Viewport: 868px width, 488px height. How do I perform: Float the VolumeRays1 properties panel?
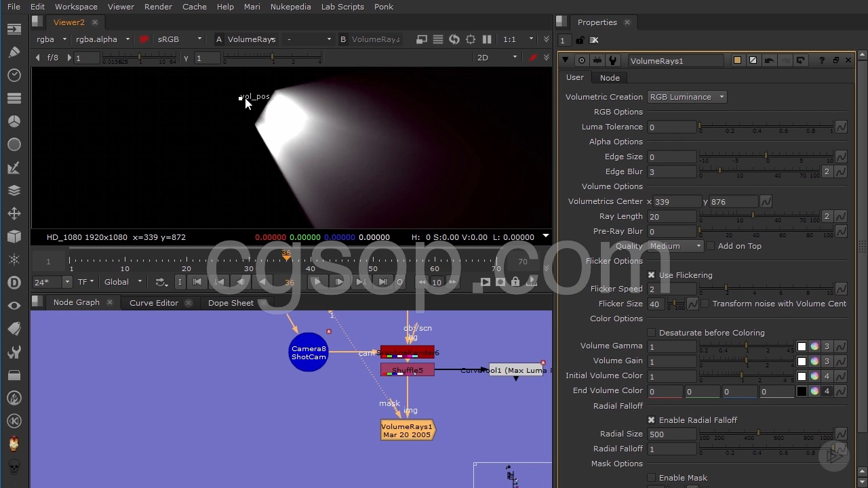(835, 60)
